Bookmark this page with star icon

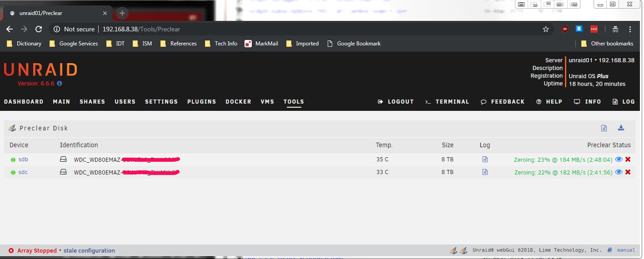[546, 29]
